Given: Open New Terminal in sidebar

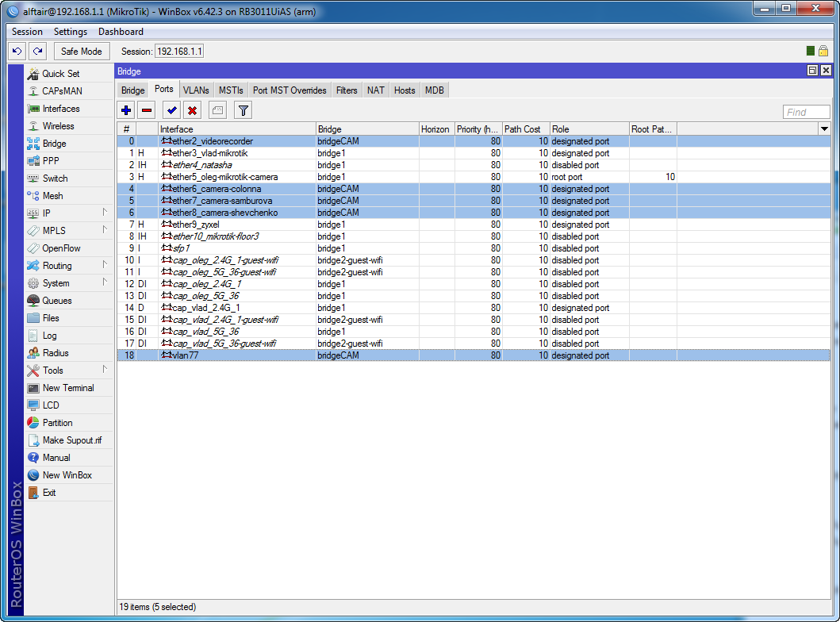Looking at the screenshot, I should (69, 388).
